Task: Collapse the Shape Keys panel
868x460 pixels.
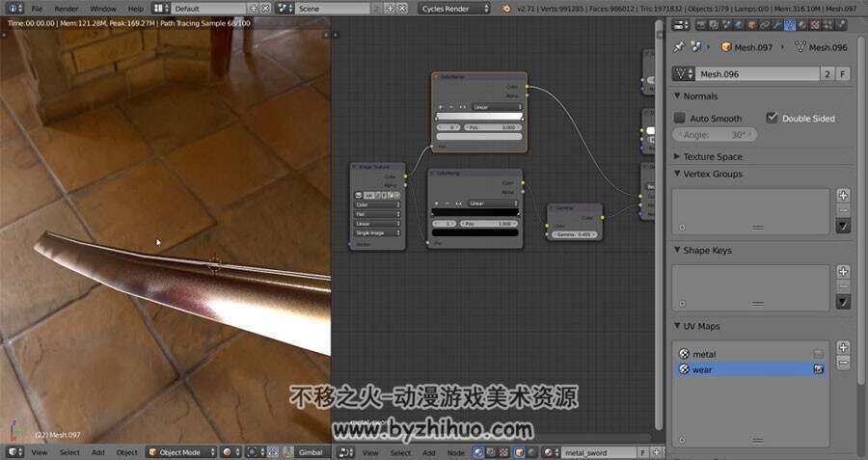Action: click(676, 250)
